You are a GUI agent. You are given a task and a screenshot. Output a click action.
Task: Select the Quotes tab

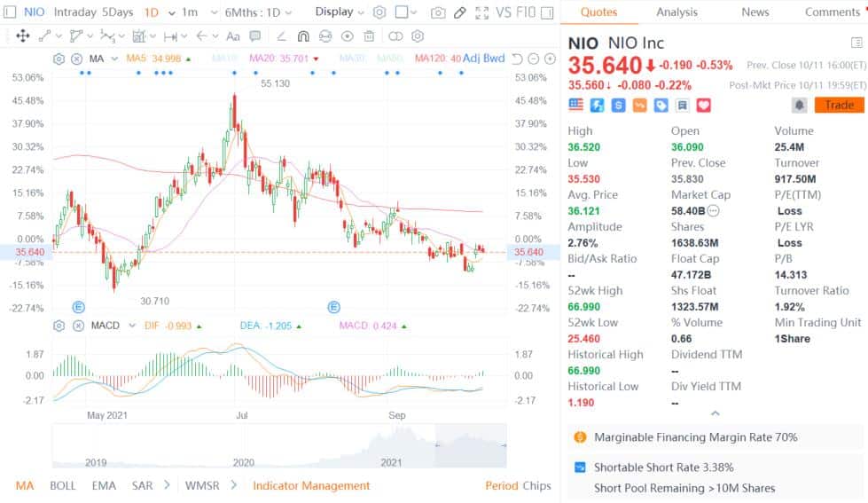click(x=599, y=12)
